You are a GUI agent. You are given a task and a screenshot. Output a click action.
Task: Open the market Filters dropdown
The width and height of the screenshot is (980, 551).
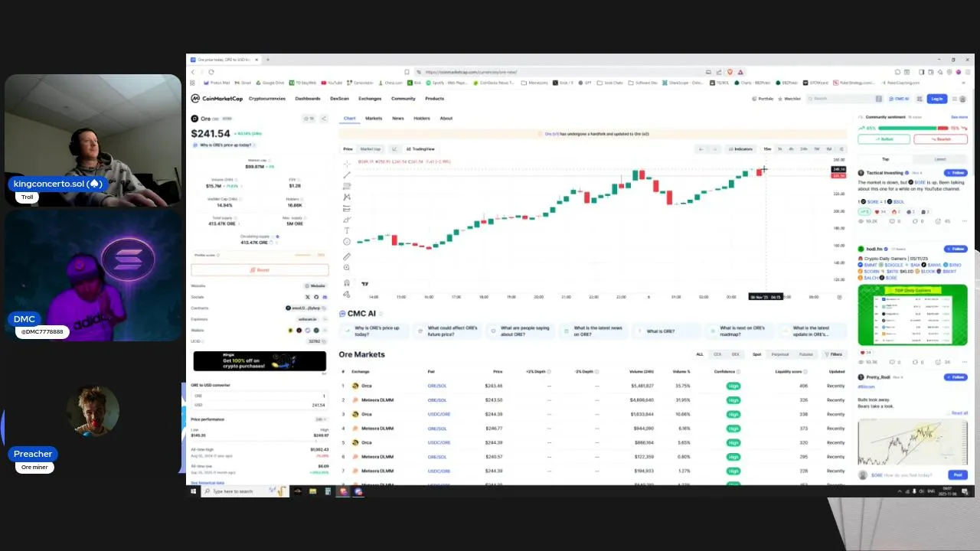click(x=834, y=354)
